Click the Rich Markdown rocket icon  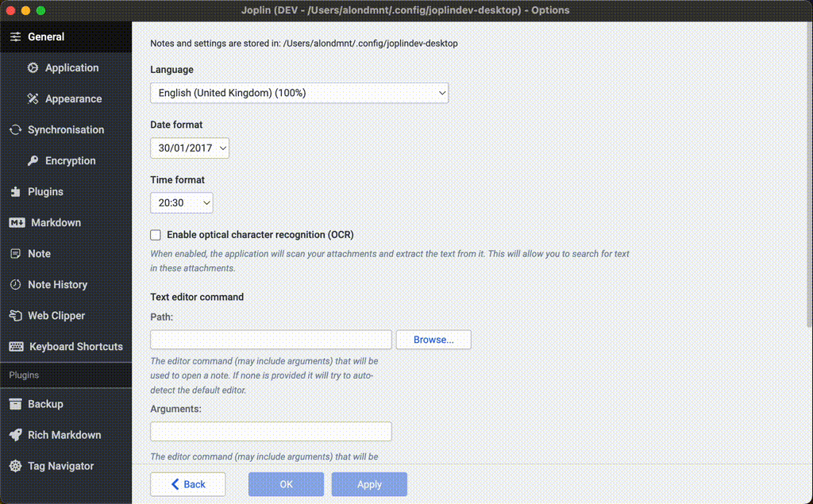pos(16,435)
